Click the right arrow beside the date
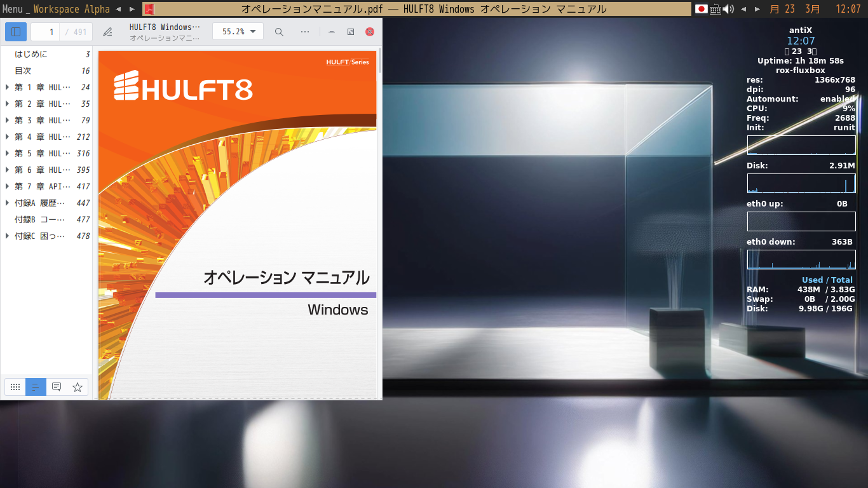 tap(757, 9)
